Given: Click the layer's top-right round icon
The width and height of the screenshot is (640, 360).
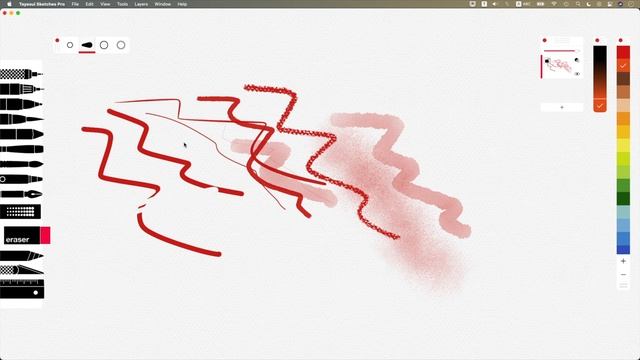Looking at the screenshot, I should pyautogui.click(x=577, y=60).
